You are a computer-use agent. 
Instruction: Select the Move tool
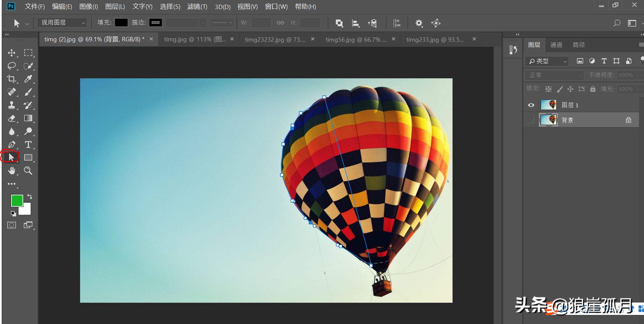click(11, 52)
